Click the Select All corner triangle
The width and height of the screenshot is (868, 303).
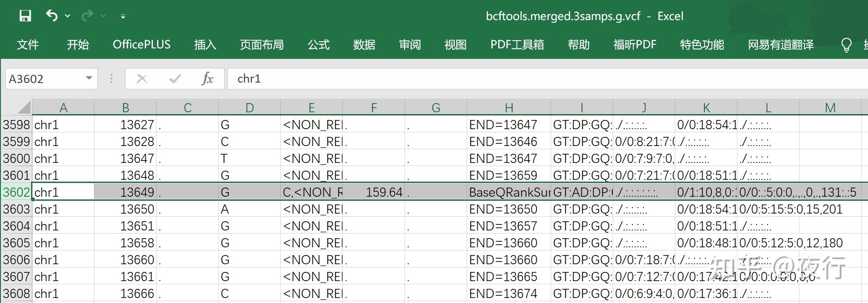[x=24, y=107]
